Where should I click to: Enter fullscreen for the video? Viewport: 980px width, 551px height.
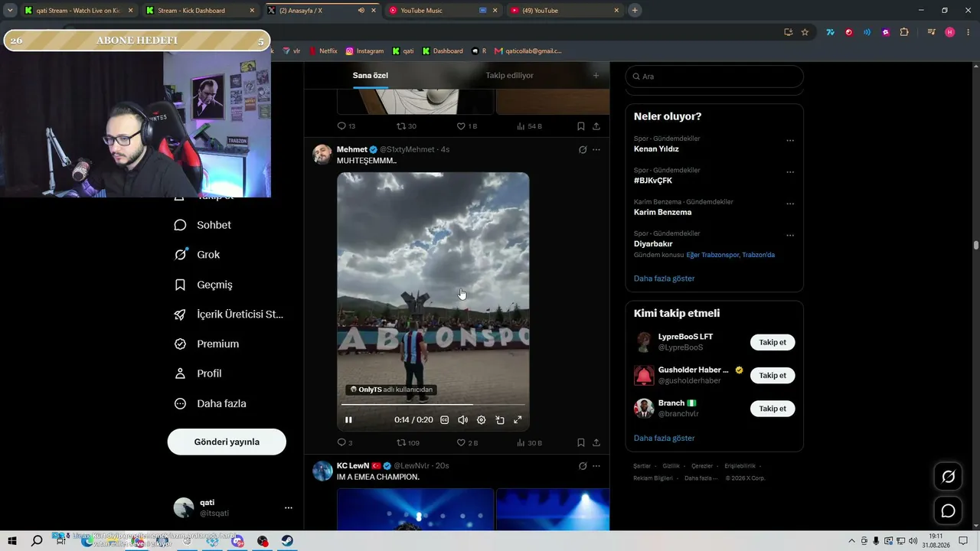518,419
